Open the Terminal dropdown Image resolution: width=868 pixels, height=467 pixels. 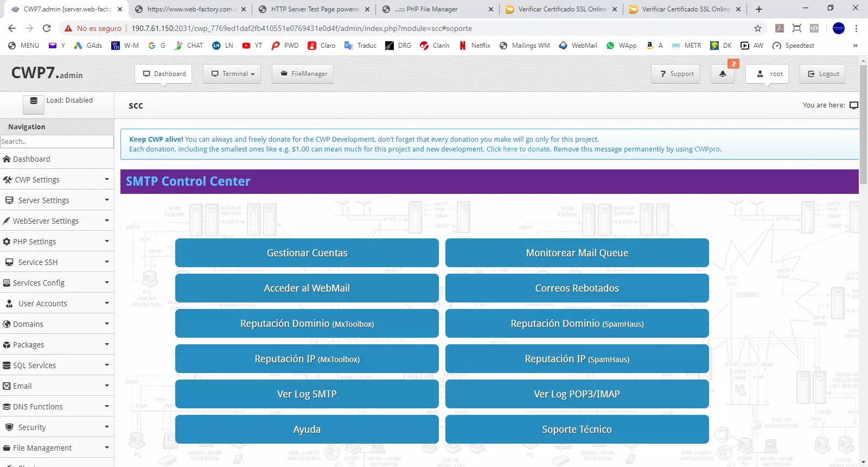(x=232, y=74)
